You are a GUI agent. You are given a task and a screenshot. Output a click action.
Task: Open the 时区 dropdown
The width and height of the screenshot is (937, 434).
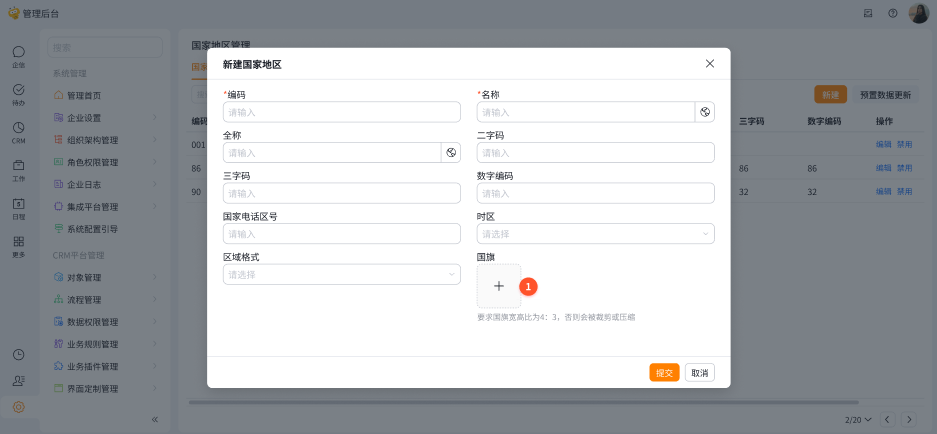595,234
